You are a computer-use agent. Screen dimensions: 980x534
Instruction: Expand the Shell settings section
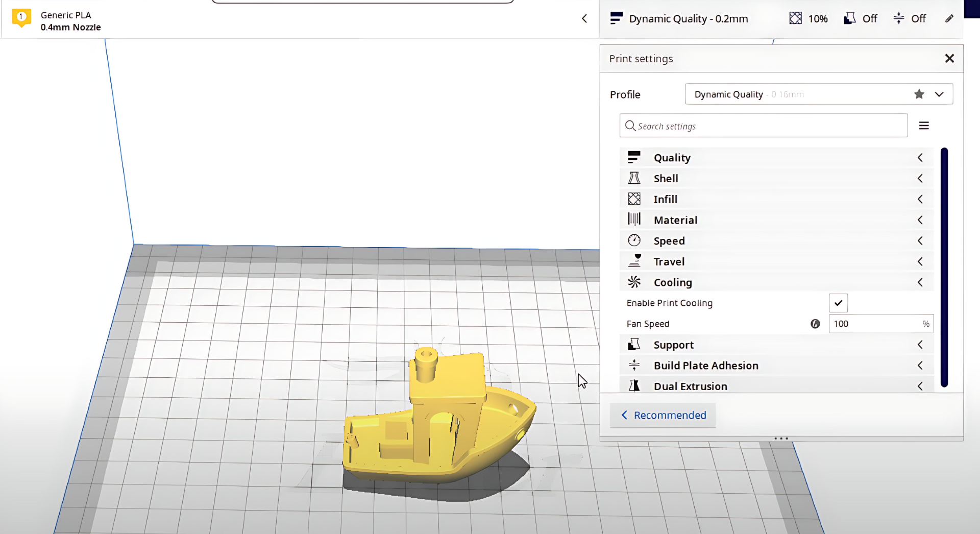776,178
